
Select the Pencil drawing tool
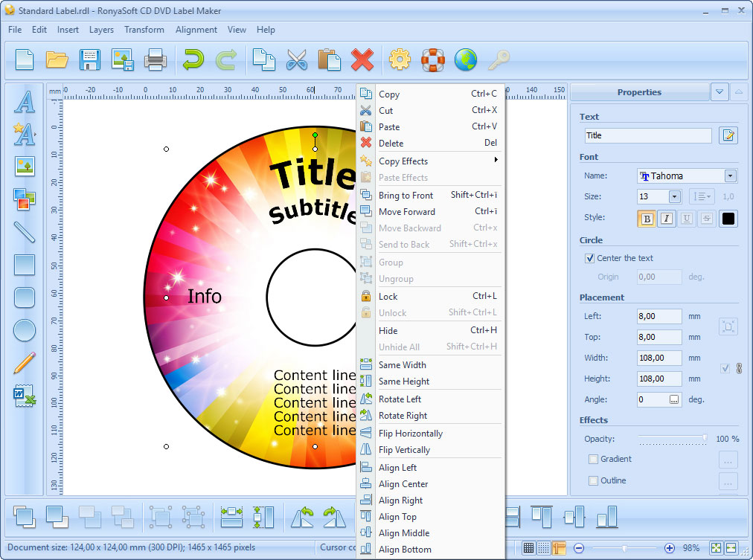click(25, 363)
